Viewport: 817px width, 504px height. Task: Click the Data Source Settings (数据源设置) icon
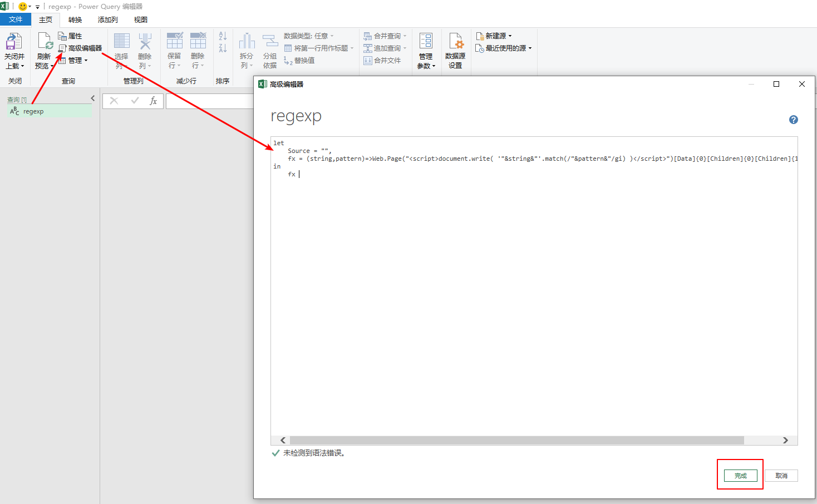point(456,41)
